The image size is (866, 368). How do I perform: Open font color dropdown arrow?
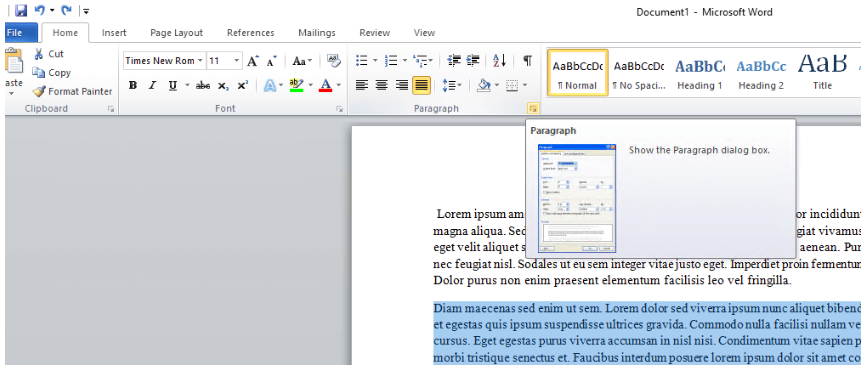(339, 86)
